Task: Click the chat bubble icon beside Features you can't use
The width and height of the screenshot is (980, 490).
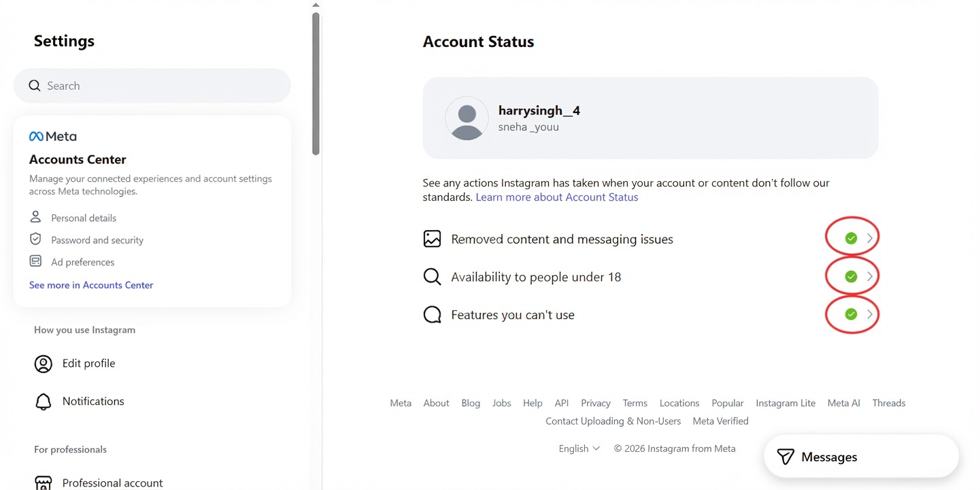Action: point(432,314)
